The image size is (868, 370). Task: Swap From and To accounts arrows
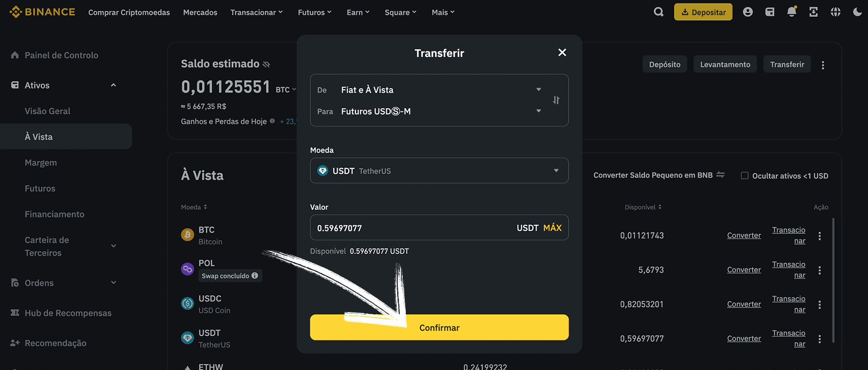pos(556,100)
